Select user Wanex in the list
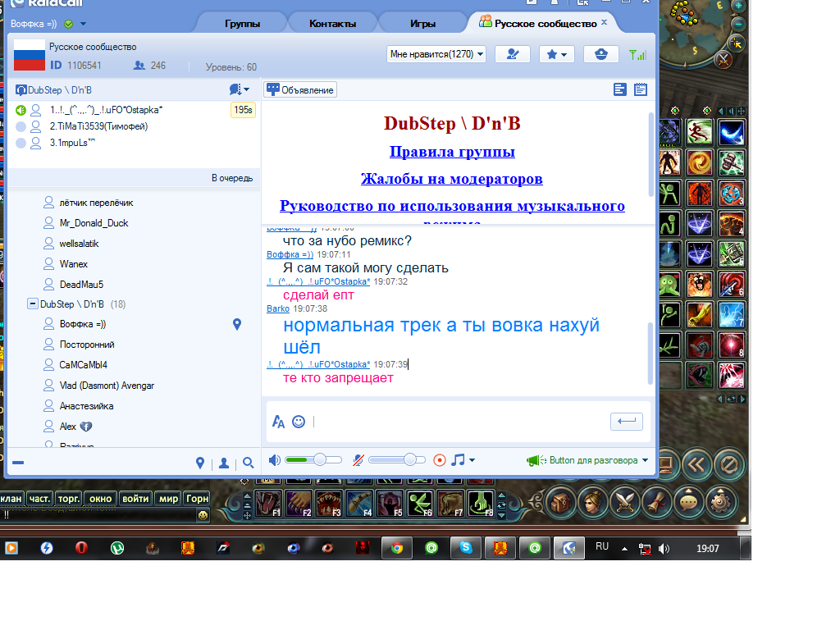840x630 pixels. coord(73,263)
